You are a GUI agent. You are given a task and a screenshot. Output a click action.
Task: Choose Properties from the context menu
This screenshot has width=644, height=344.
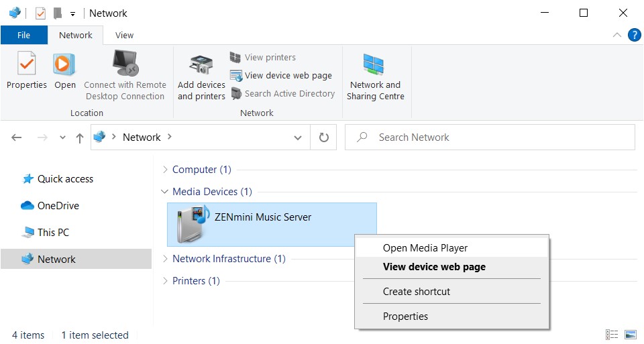point(451,317)
